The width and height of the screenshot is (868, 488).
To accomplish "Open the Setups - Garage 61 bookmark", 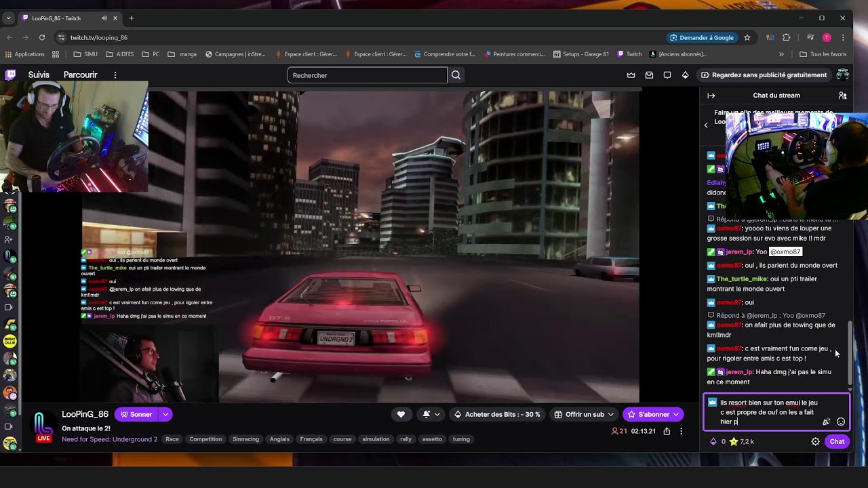I will tap(581, 54).
